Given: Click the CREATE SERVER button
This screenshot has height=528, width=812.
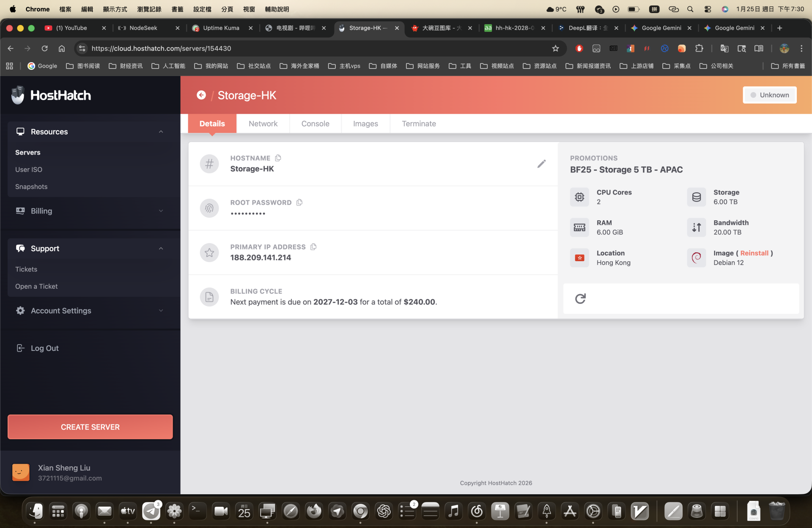Looking at the screenshot, I should pyautogui.click(x=90, y=427).
